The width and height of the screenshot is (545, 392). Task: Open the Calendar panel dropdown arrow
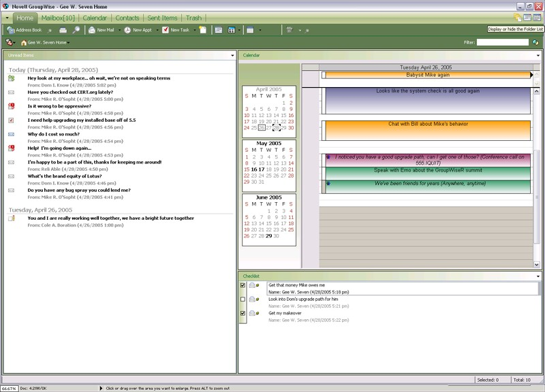tap(538, 56)
